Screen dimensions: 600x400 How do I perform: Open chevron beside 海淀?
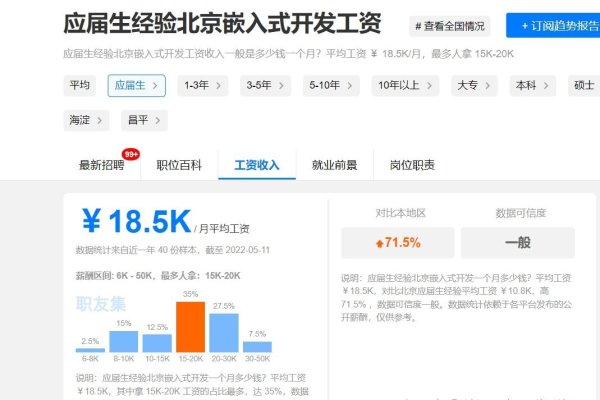coord(99,121)
